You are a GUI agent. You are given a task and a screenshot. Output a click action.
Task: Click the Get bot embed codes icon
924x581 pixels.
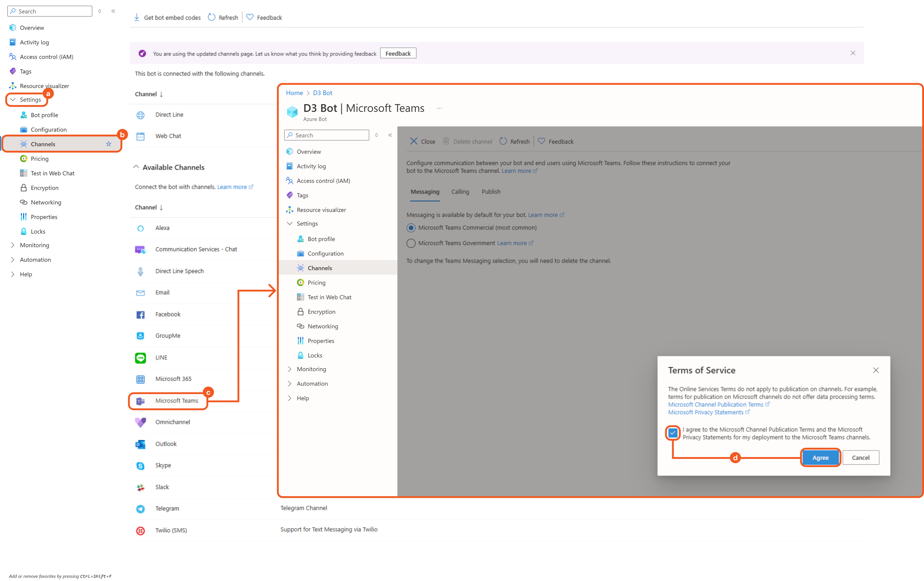(x=137, y=17)
